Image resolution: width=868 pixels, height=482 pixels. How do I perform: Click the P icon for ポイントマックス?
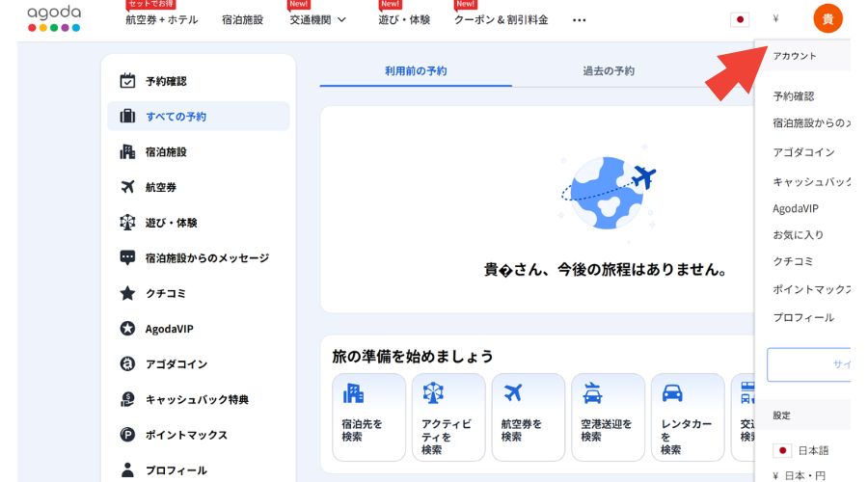coord(127,435)
